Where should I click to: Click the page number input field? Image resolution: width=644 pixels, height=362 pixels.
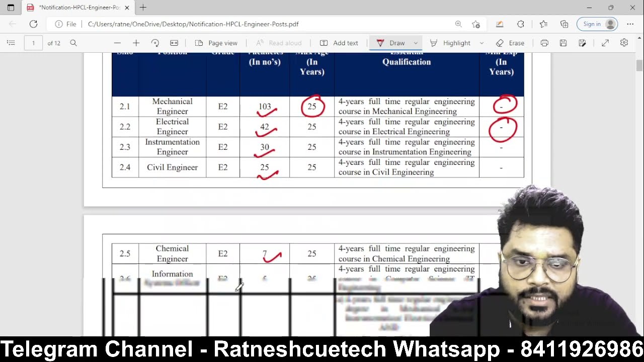33,43
